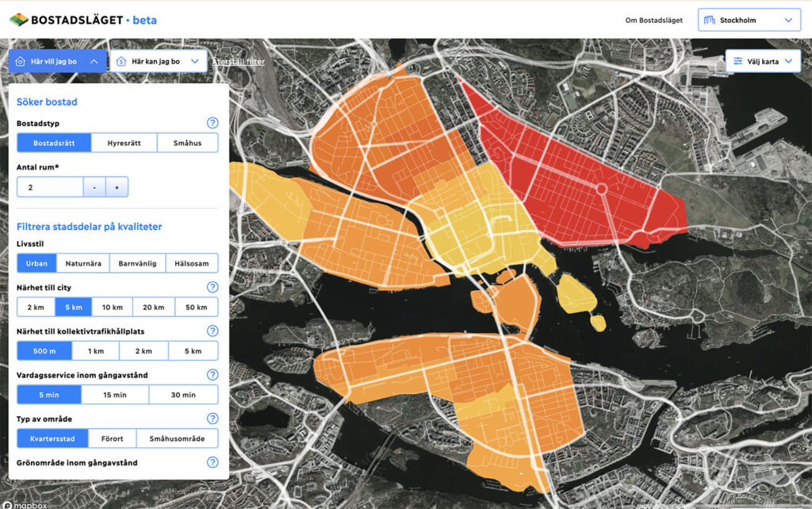The image size is (812, 509).
Task: Click the BOSTADSLÄGET beta title
Action: point(94,20)
